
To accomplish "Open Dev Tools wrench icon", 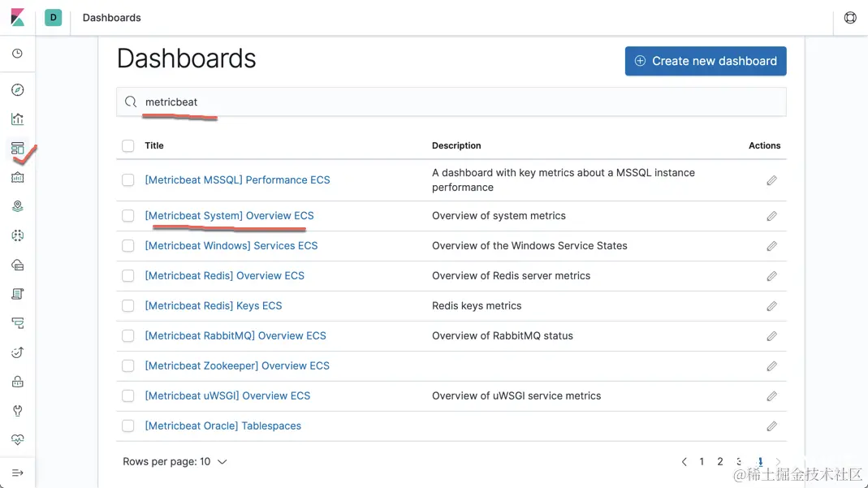I will click(x=17, y=411).
